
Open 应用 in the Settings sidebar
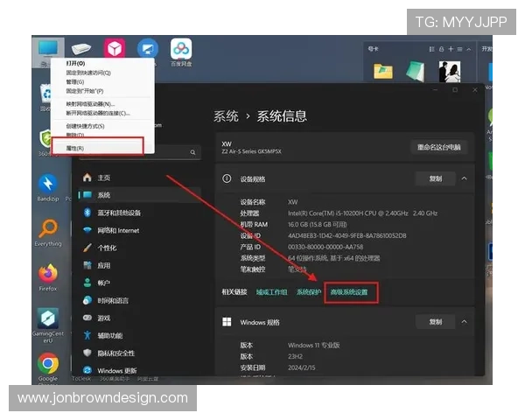click(139, 265)
